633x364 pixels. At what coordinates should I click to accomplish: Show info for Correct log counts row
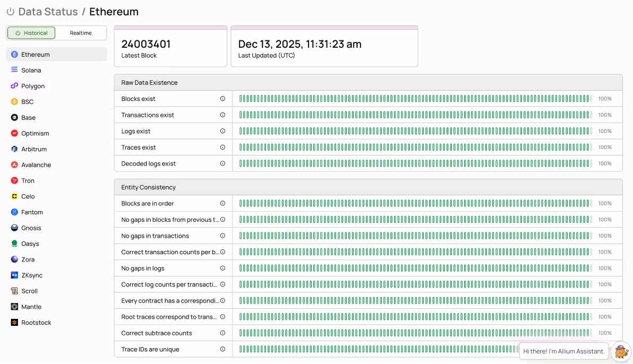click(223, 284)
